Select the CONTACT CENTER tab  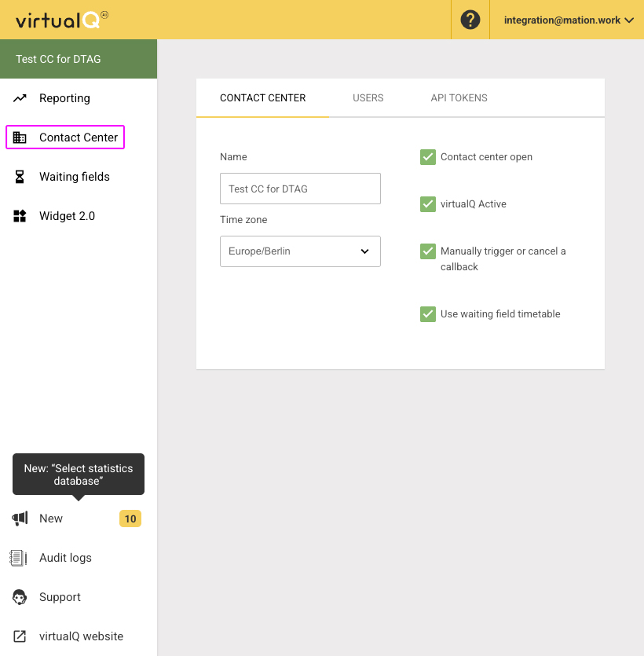click(262, 98)
